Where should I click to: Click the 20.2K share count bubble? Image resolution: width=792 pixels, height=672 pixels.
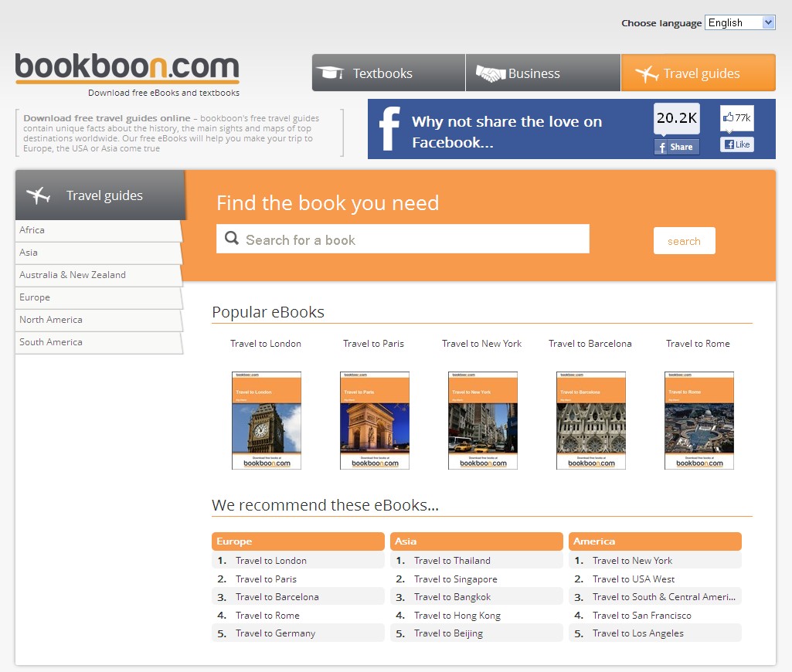(x=676, y=118)
